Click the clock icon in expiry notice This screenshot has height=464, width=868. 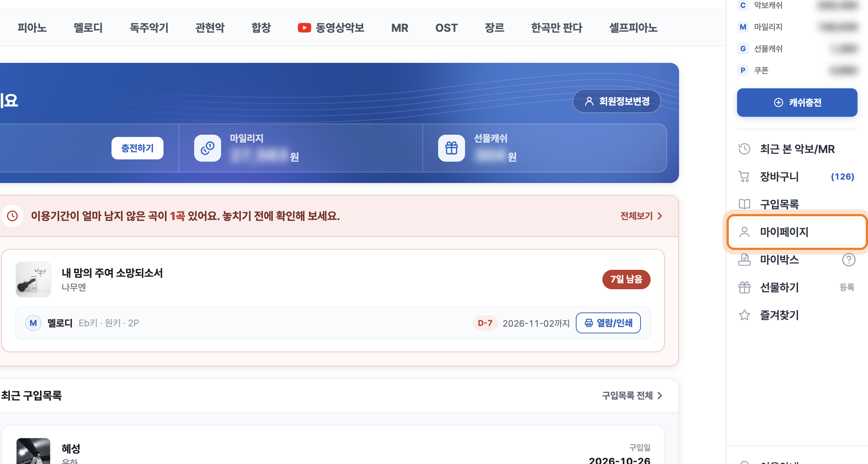[x=12, y=216]
